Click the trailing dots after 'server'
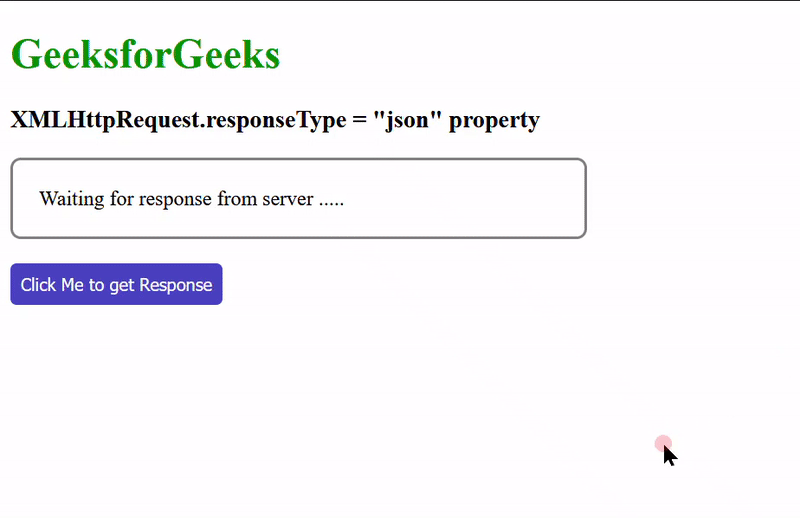This screenshot has height=518, width=800. pos(332,204)
